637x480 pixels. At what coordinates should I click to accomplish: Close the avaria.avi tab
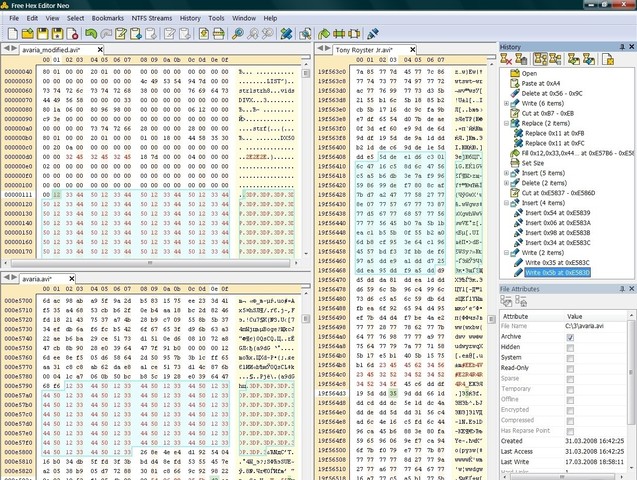tap(72, 279)
